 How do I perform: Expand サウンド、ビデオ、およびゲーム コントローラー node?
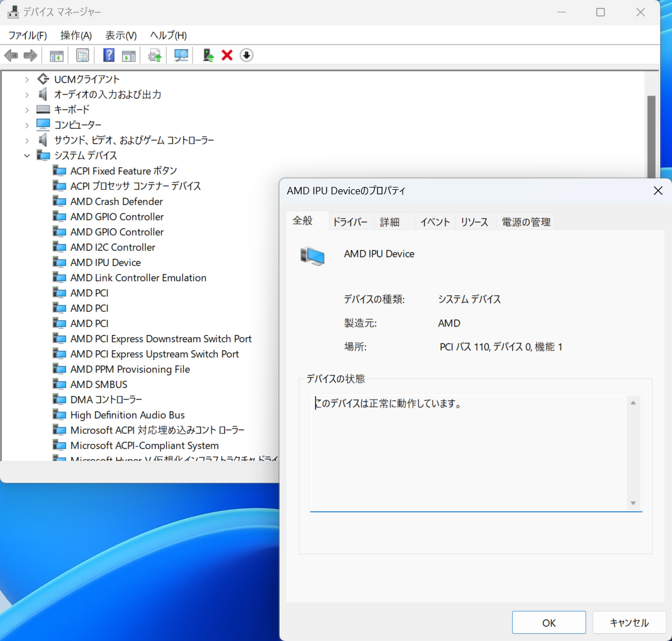tap(27, 141)
